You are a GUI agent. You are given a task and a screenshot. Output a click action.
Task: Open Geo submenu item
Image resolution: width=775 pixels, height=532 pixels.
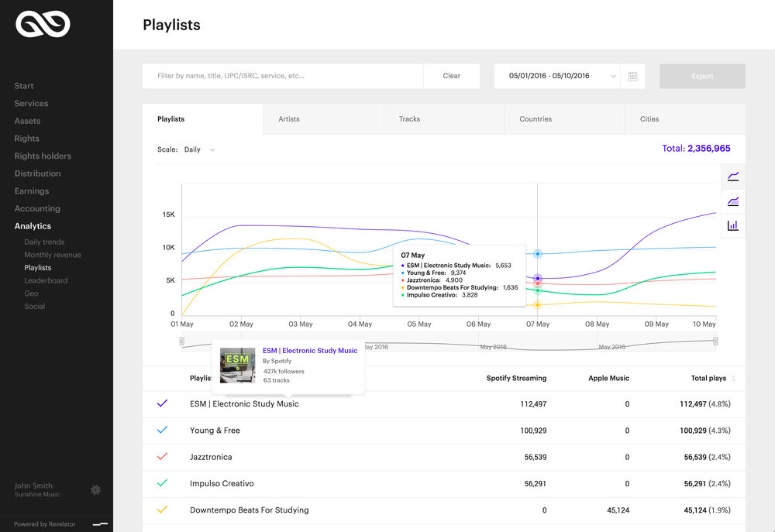point(31,293)
